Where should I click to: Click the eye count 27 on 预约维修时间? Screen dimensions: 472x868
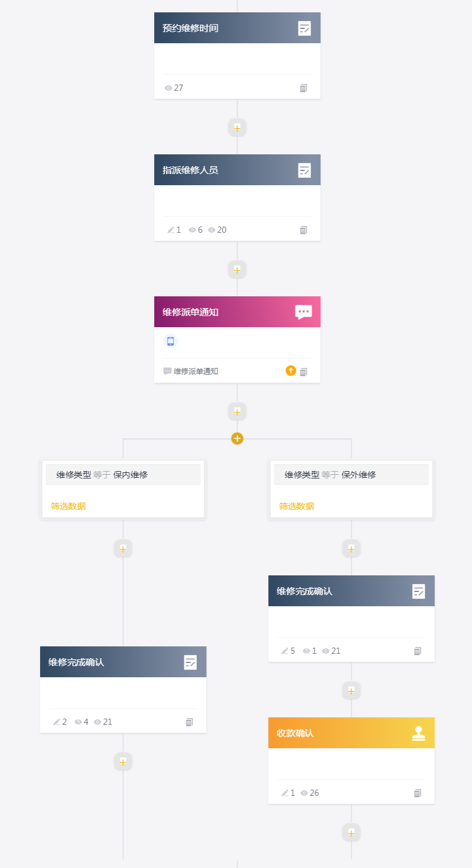point(174,88)
